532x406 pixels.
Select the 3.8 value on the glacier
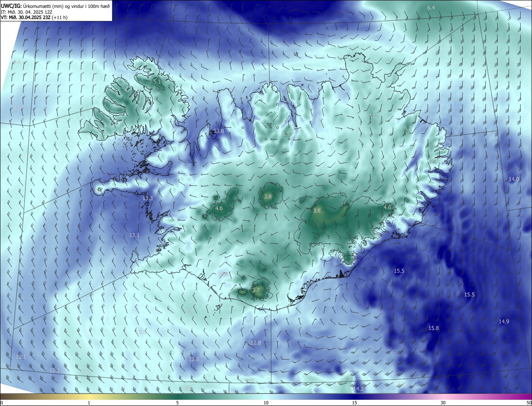(x=268, y=196)
